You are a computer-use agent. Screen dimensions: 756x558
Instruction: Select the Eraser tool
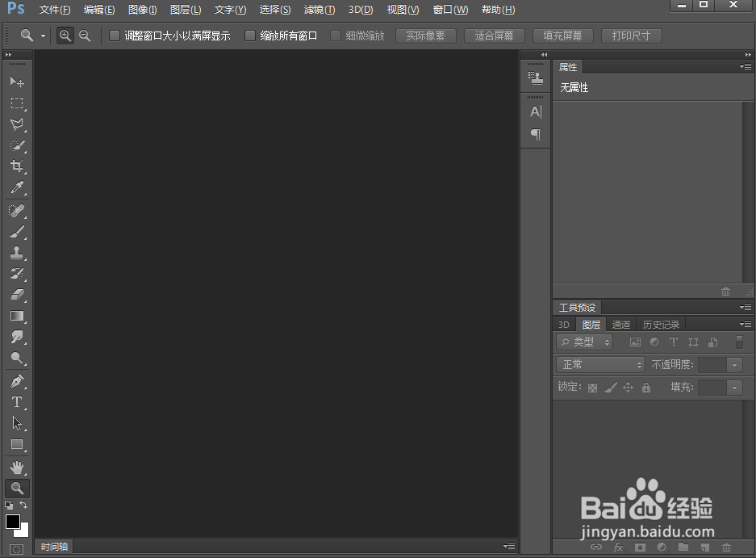[17, 295]
